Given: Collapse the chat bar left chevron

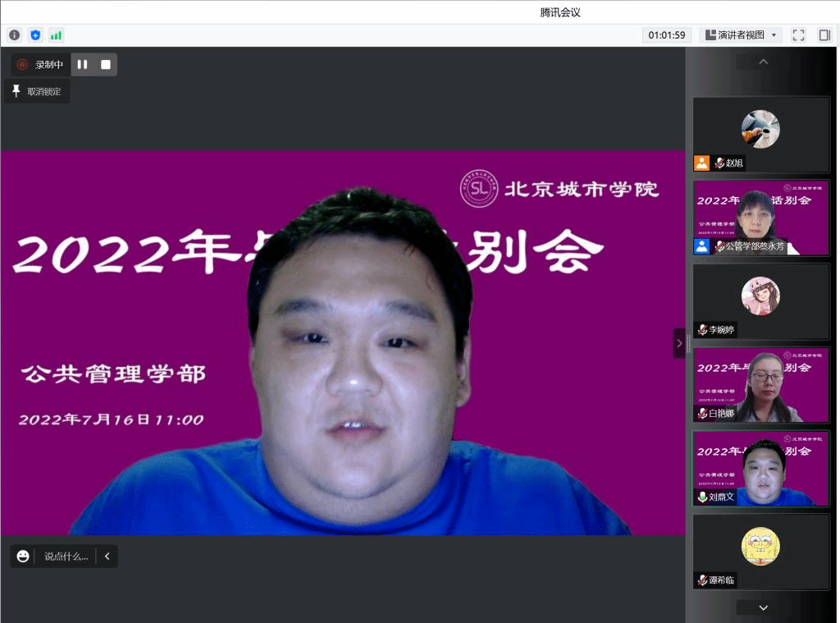Looking at the screenshot, I should click(107, 556).
